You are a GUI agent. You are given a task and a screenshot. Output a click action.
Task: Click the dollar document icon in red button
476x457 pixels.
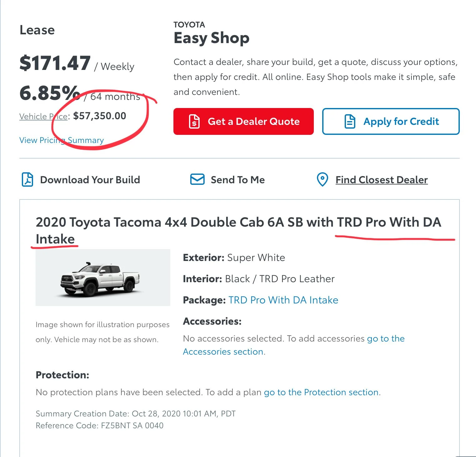(194, 121)
